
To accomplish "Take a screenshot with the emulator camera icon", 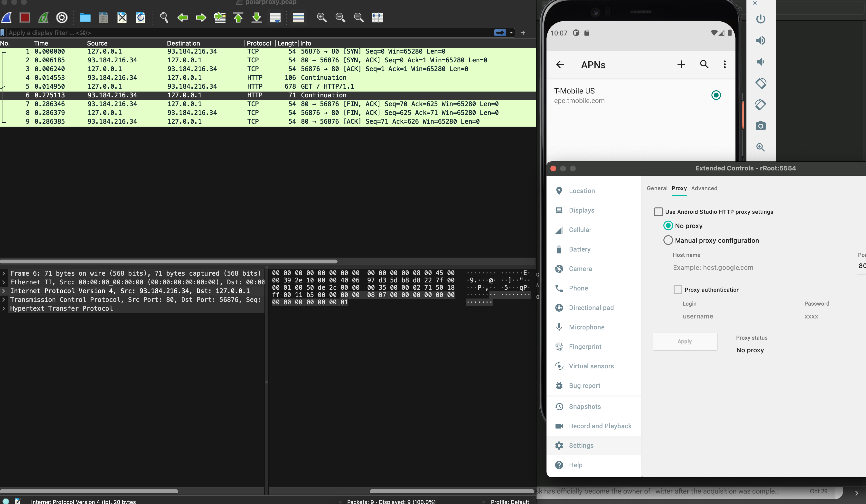I will (761, 126).
